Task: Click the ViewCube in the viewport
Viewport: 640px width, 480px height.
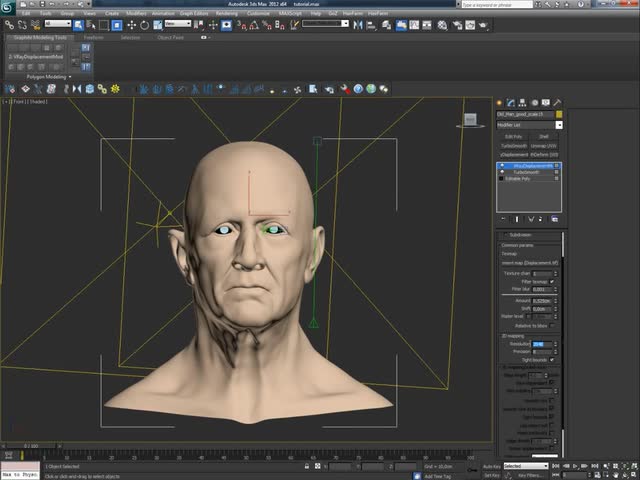Action: [470, 121]
